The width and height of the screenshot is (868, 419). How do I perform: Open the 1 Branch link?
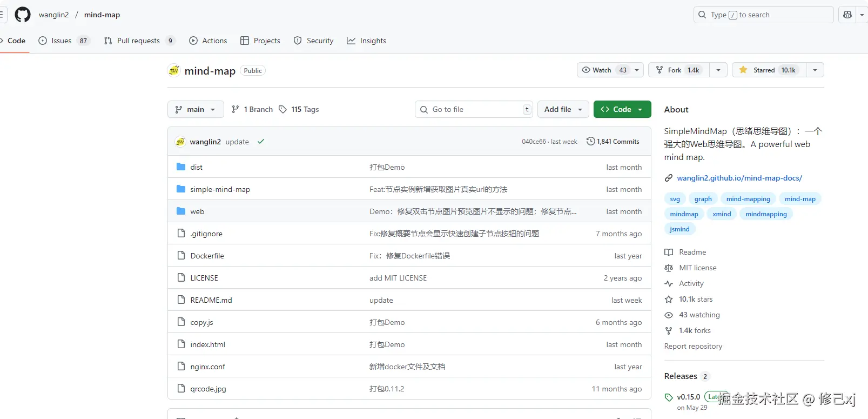(252, 109)
